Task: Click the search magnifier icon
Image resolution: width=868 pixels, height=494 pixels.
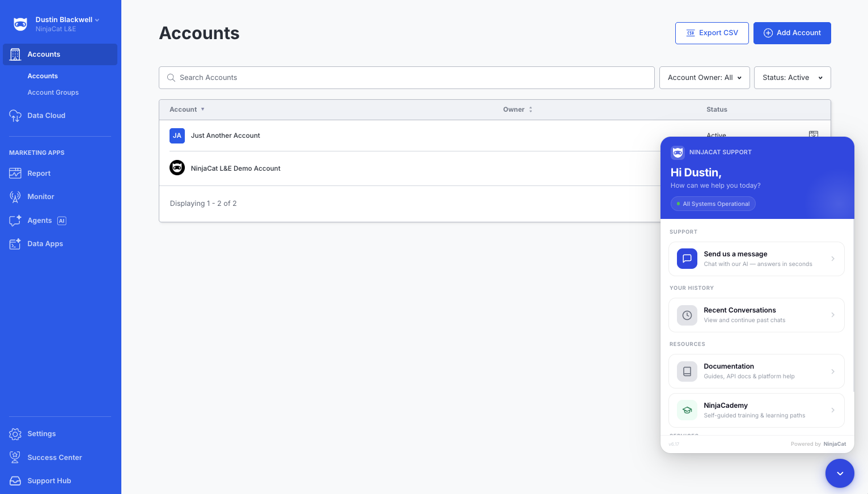Action: pos(171,78)
